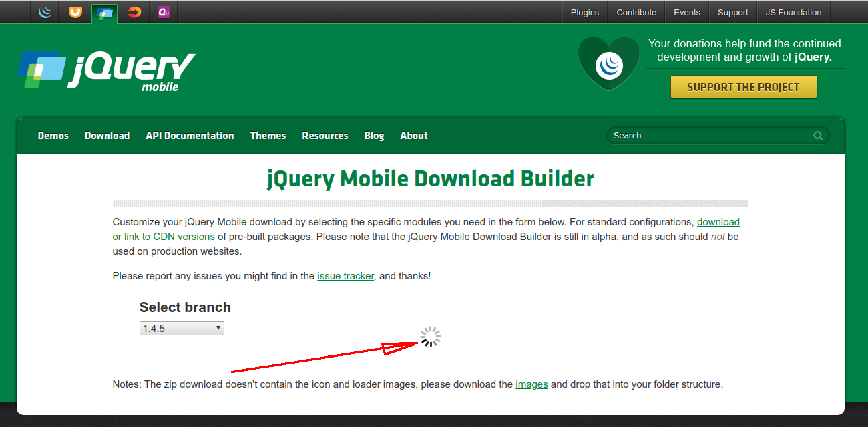Open the jQuery UI icon in top bar
This screenshot has height=427, width=868.
tap(75, 12)
